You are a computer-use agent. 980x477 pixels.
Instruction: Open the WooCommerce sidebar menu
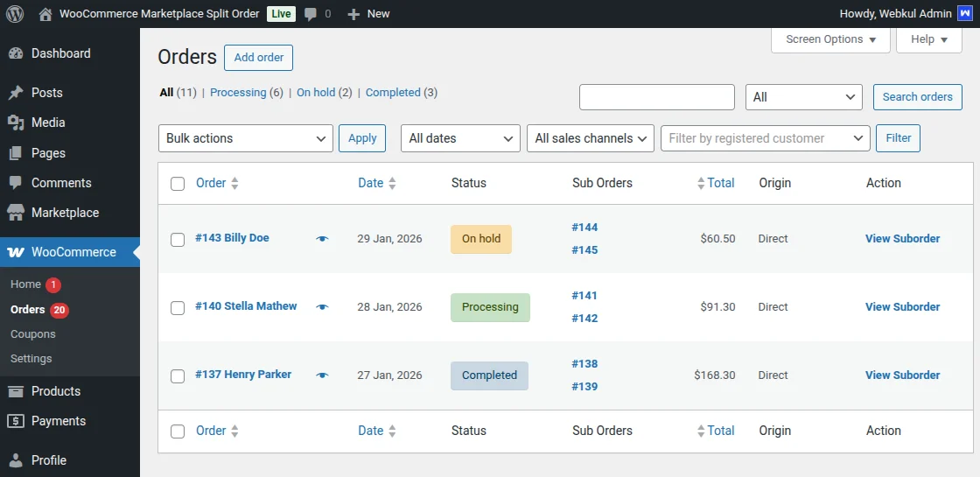70,252
